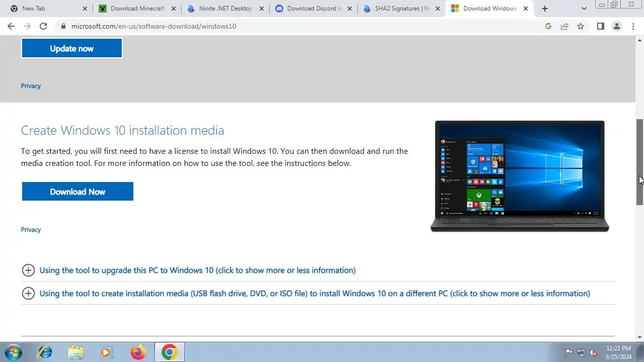This screenshot has width=644, height=362.
Task: Reload the Microsoft download page
Action: 43,26
